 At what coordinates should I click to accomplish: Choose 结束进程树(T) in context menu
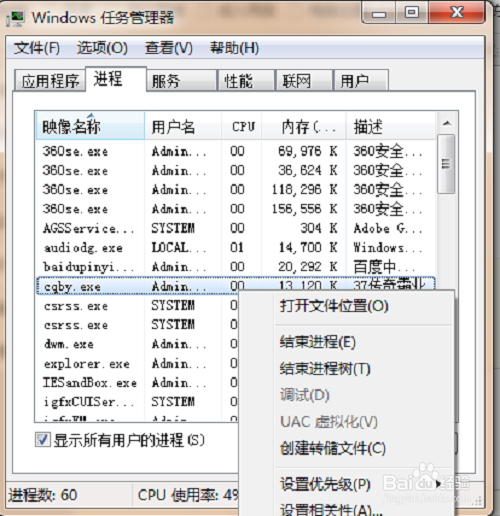point(325,369)
